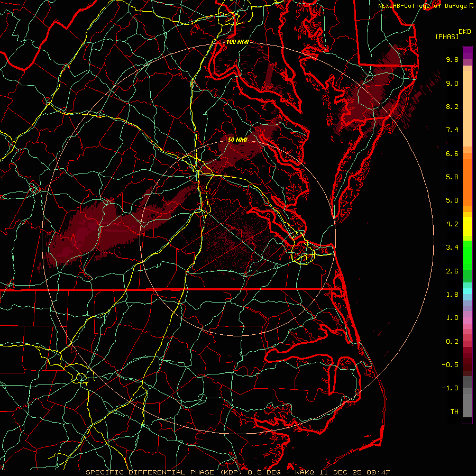This screenshot has width=476, height=476.
Task: Click the 50 NMI range ring label
Action: [x=237, y=140]
